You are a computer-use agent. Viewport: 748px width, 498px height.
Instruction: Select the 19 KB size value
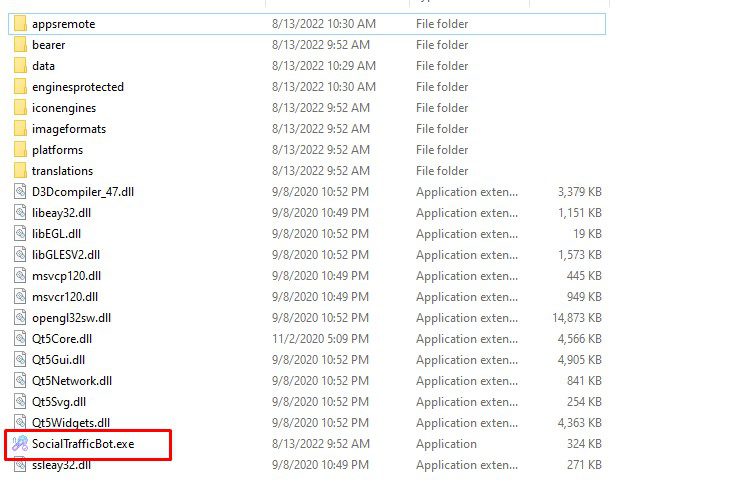(x=588, y=234)
